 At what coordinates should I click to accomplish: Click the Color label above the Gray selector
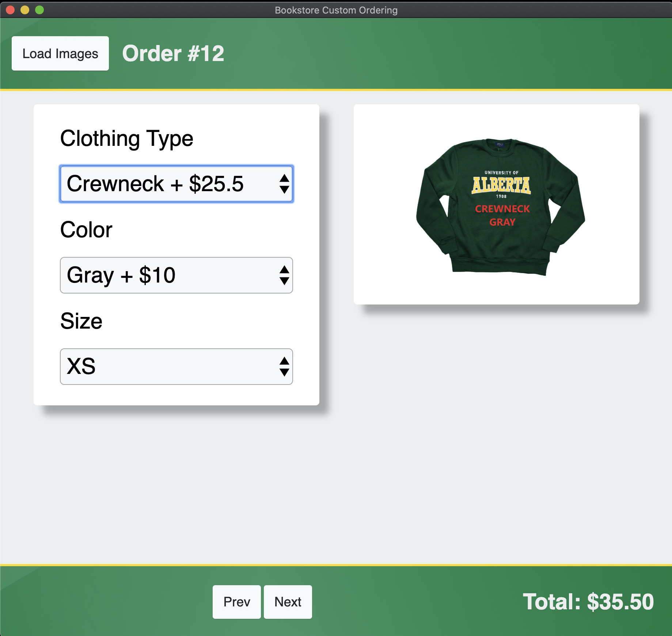(86, 230)
